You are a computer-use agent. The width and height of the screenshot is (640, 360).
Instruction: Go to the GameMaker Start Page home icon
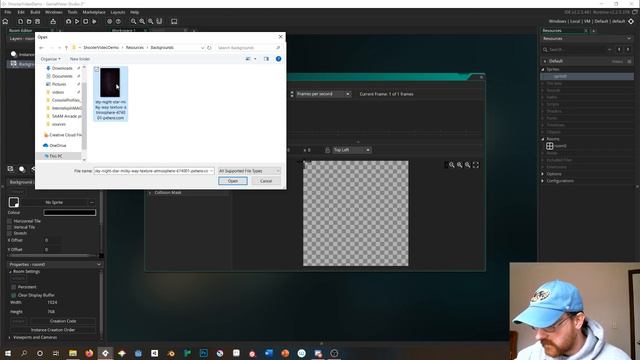[x=5, y=21]
